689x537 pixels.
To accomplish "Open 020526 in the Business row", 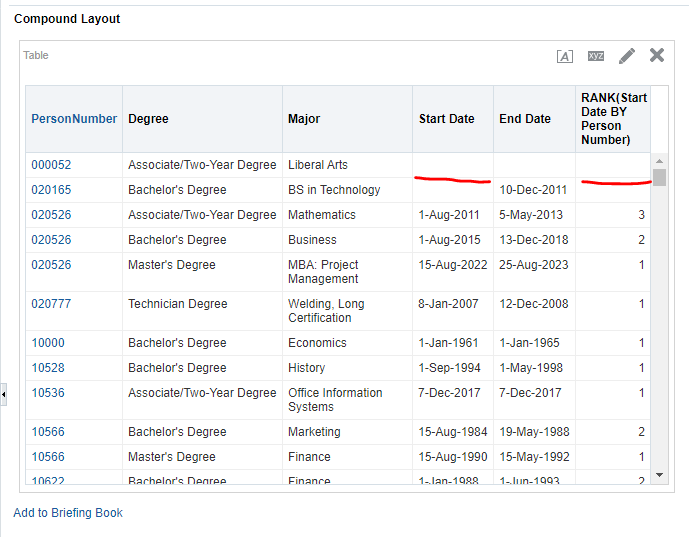I will 51,240.
